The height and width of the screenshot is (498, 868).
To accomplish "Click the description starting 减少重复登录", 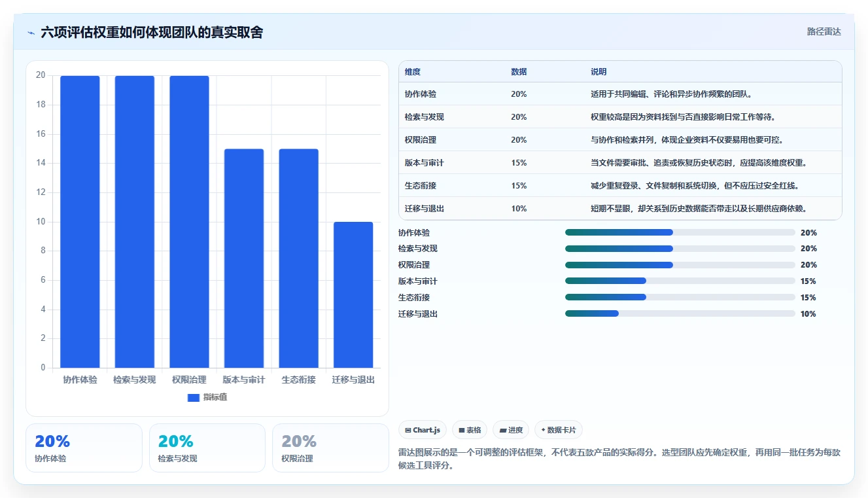I will point(695,186).
